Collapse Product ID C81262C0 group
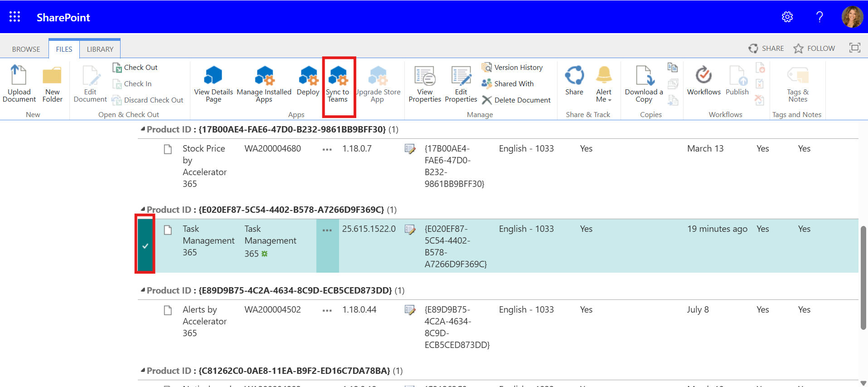 coord(143,371)
